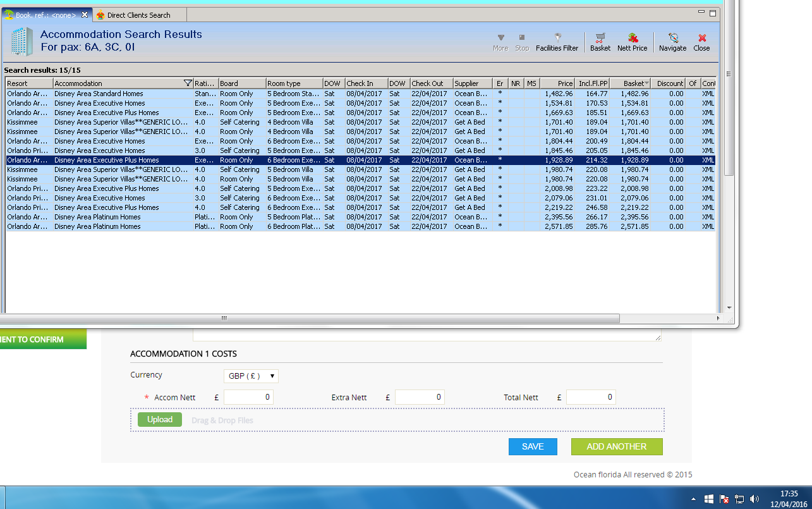Click the filter funnel in Accommodation column header
The width and height of the screenshot is (812, 509).
(187, 83)
